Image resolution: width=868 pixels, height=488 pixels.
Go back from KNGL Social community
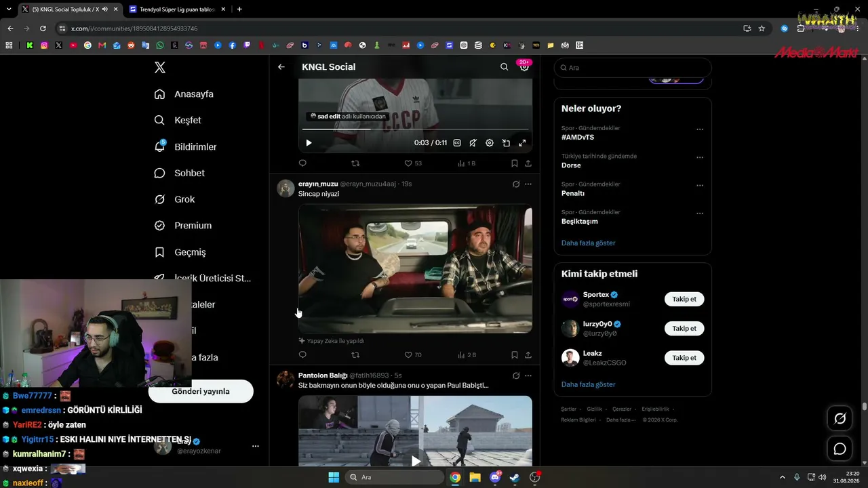(281, 67)
